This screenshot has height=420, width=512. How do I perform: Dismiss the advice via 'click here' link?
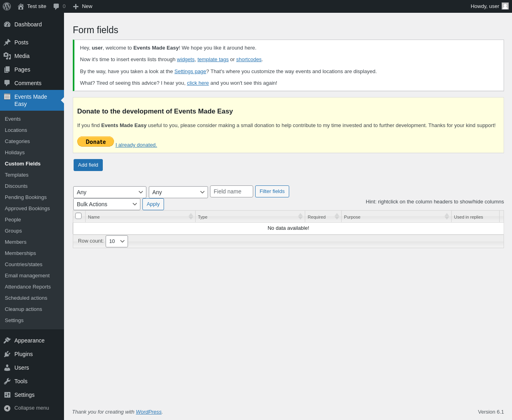tap(198, 83)
